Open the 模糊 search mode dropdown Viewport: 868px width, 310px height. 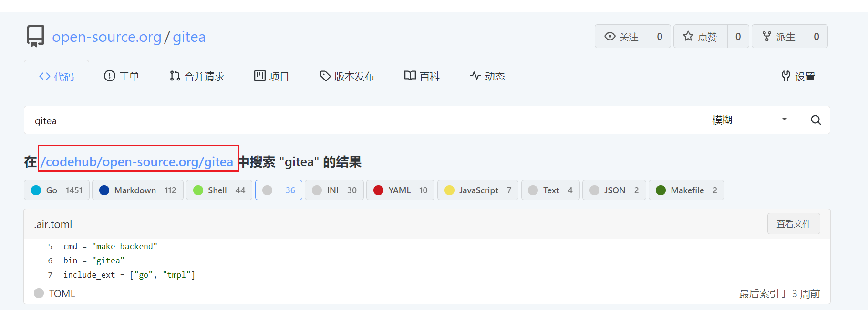tap(752, 120)
